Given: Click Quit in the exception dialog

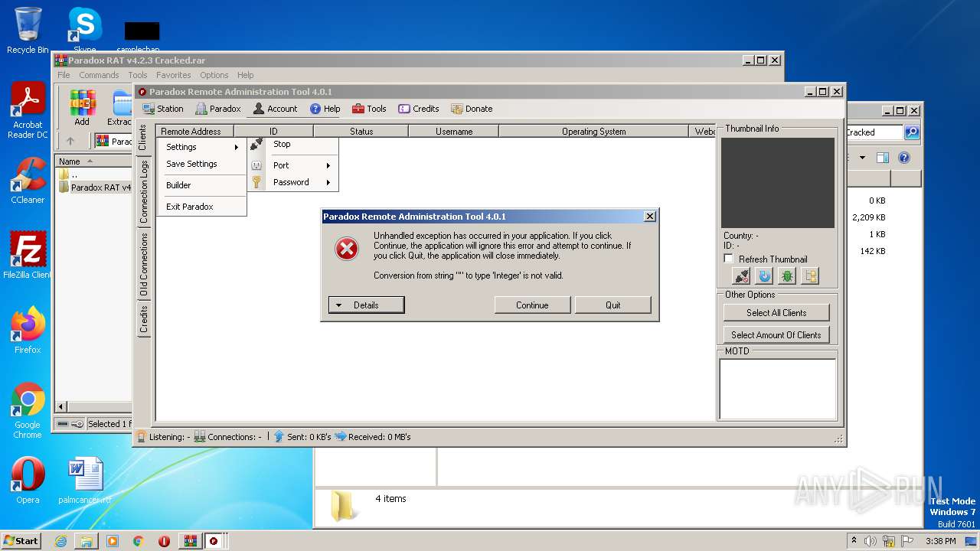Looking at the screenshot, I should (x=613, y=305).
